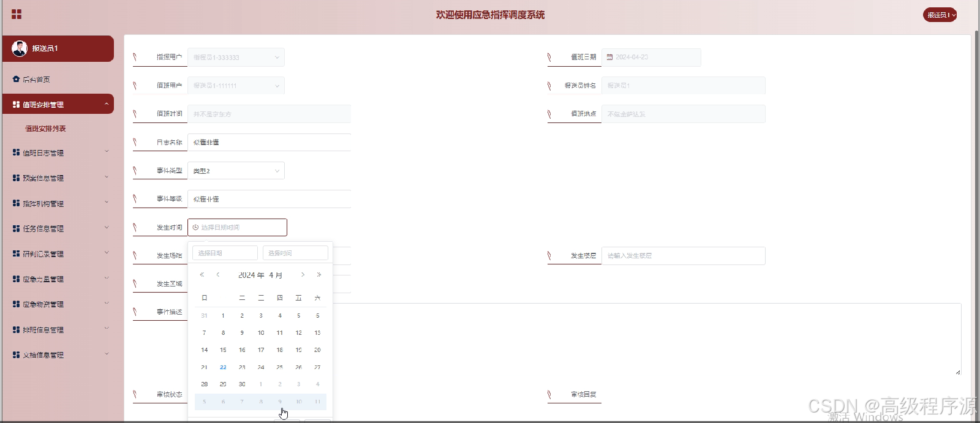
Task: Open the 应急物资管理 menu
Action: pos(58,304)
